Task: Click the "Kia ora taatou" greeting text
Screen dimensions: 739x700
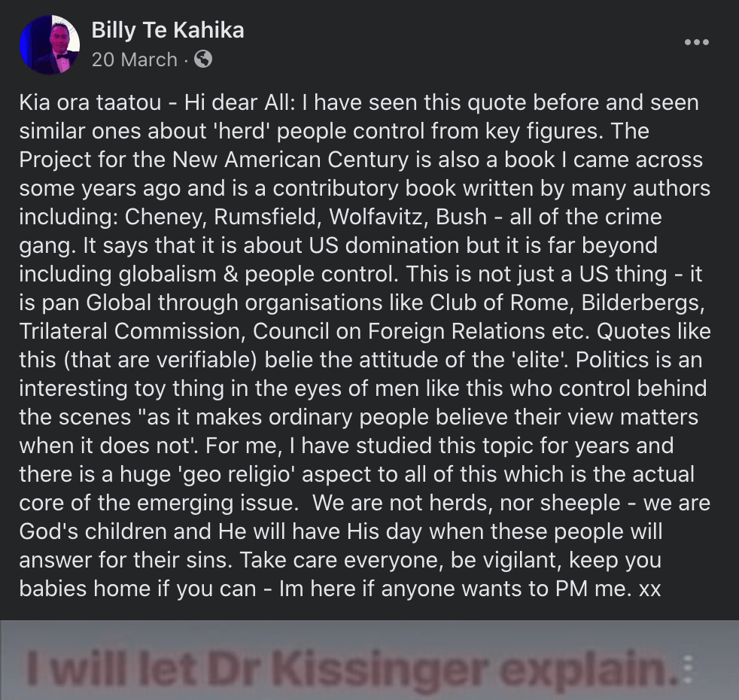Action: pos(83,102)
